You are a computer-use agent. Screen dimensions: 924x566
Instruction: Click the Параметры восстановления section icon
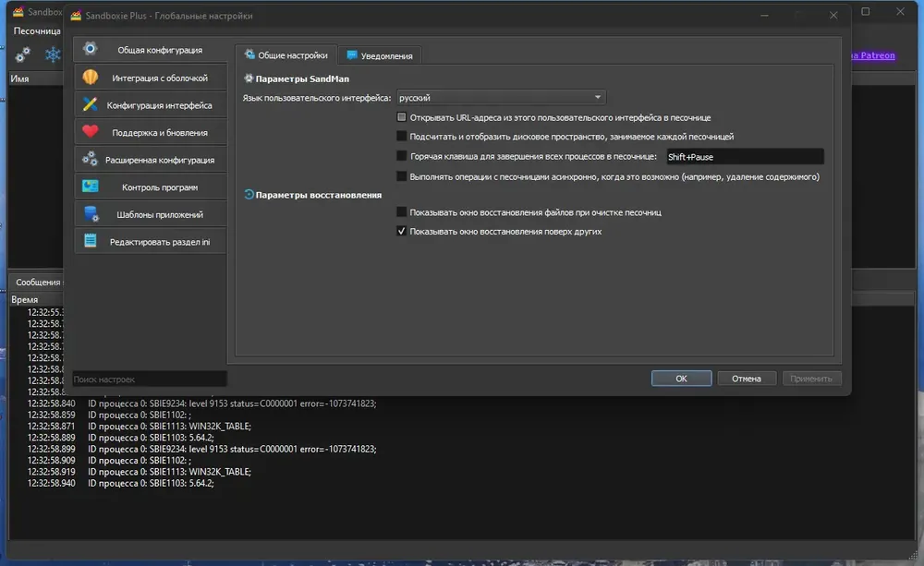[x=249, y=194]
